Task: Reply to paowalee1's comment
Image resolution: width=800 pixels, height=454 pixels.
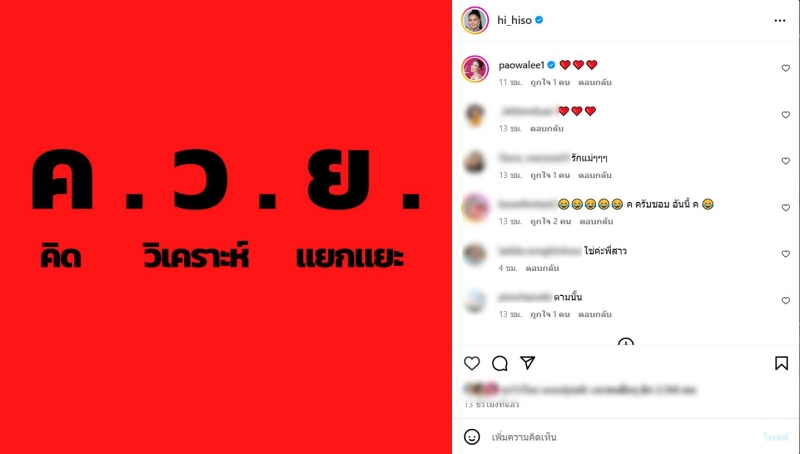Action: (595, 82)
